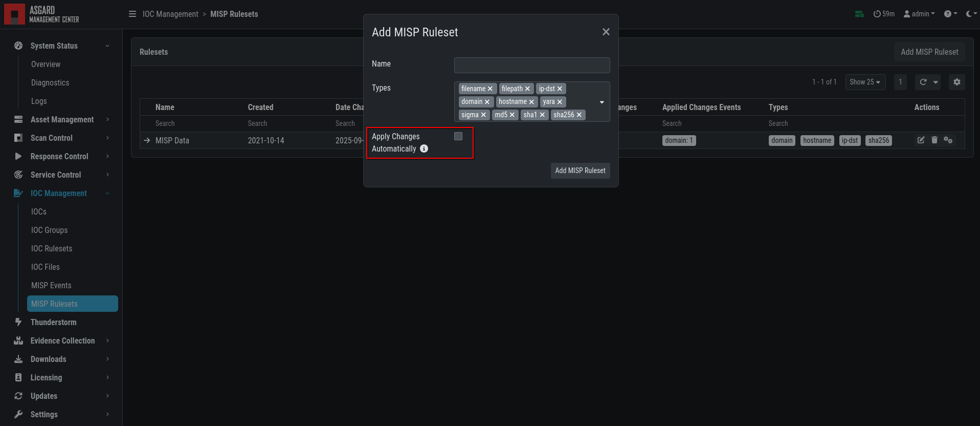Image resolution: width=980 pixels, height=426 pixels.
Task: Refresh the rulesets table
Action: [x=923, y=82]
